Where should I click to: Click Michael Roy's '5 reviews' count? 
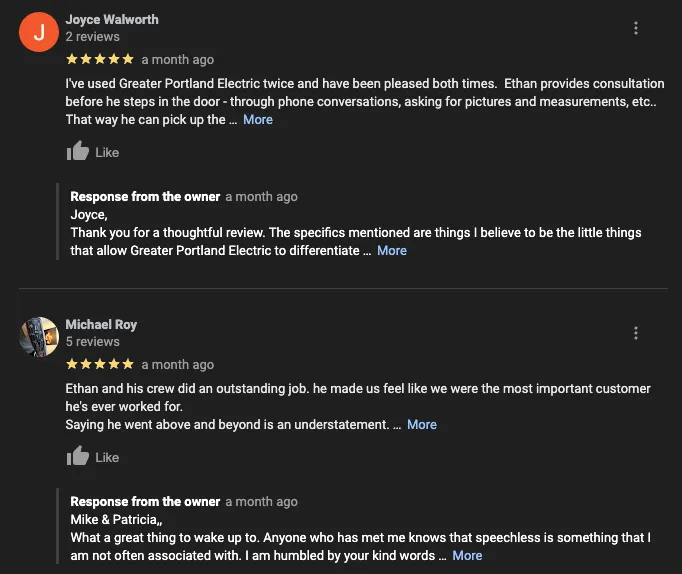click(93, 342)
